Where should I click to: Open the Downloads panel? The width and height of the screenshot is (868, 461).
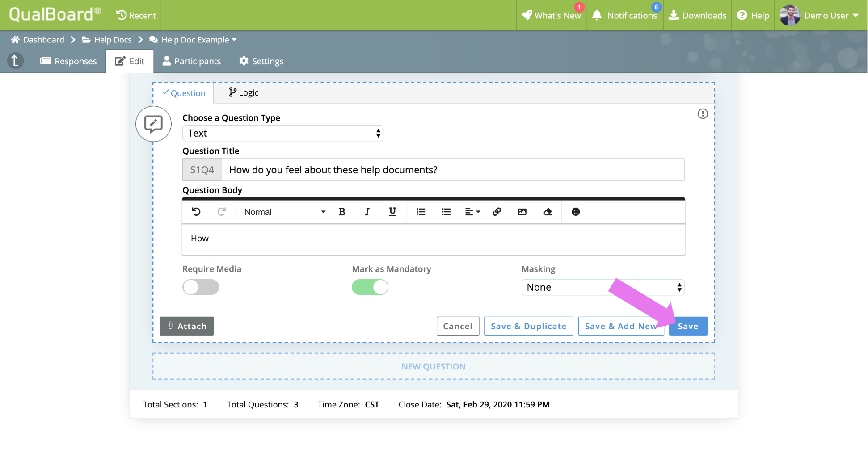tap(697, 15)
